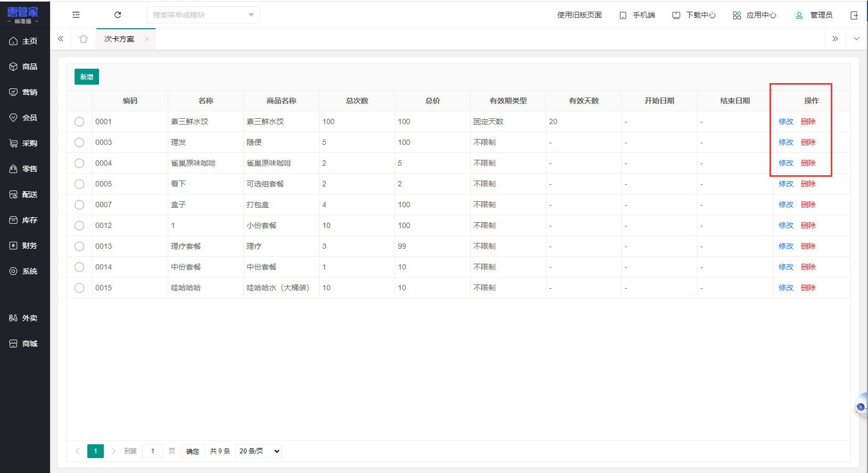Open the 系统 sidebar module
868x473 pixels.
coord(25,271)
